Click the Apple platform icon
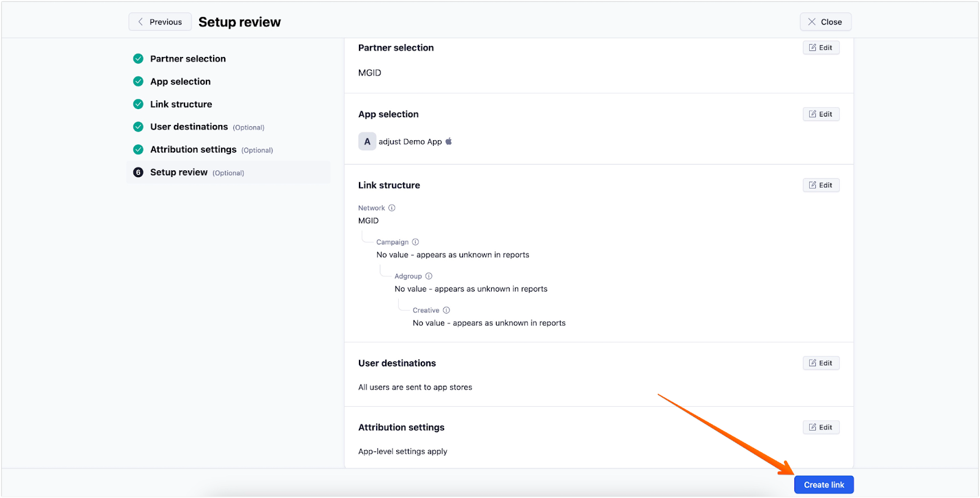Image resolution: width=980 pixels, height=498 pixels. pyautogui.click(x=449, y=141)
